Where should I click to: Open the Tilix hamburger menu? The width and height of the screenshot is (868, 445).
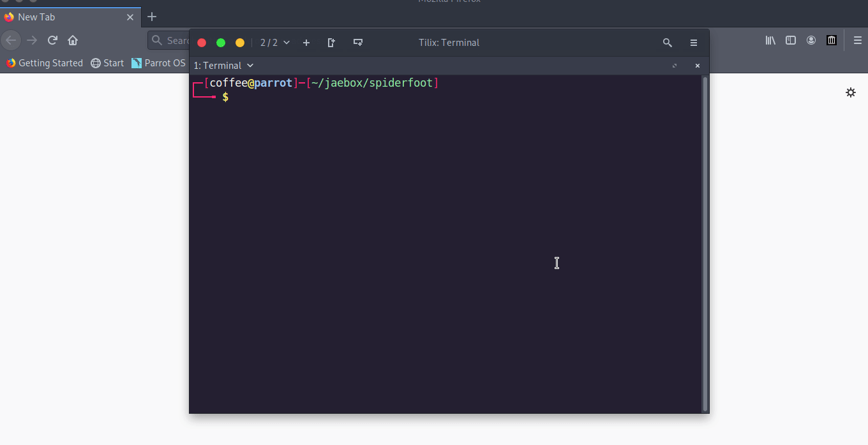[x=694, y=43]
